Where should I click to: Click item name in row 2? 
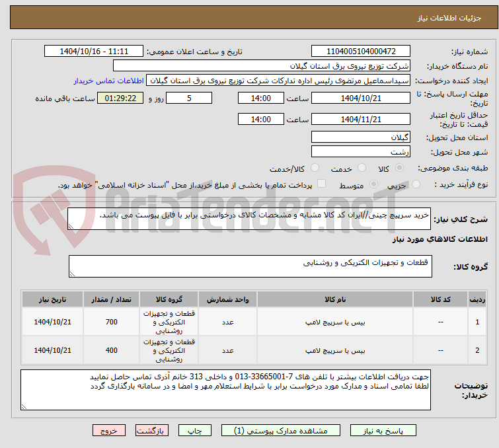[x=335, y=350]
